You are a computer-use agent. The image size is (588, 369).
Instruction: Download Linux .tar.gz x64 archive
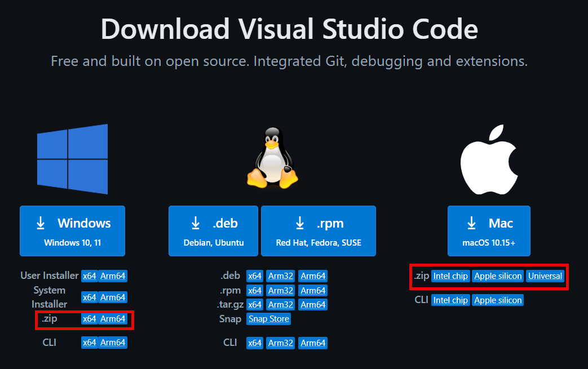[x=255, y=305]
